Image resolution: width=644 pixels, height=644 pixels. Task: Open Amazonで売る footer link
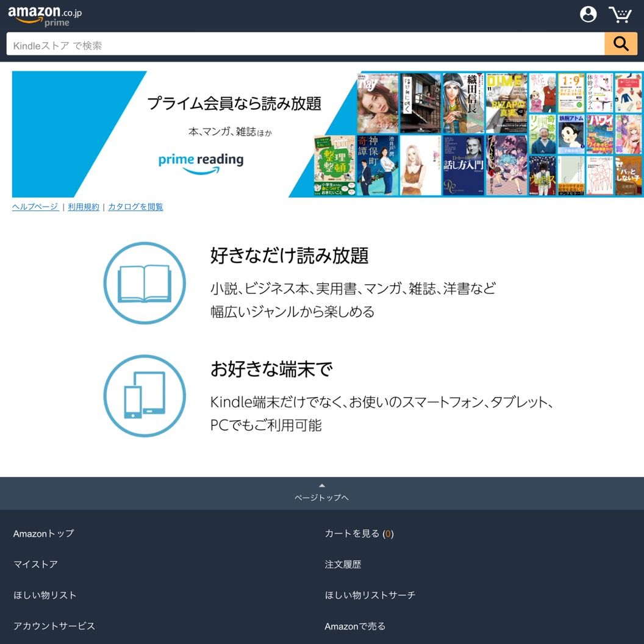pos(355,626)
